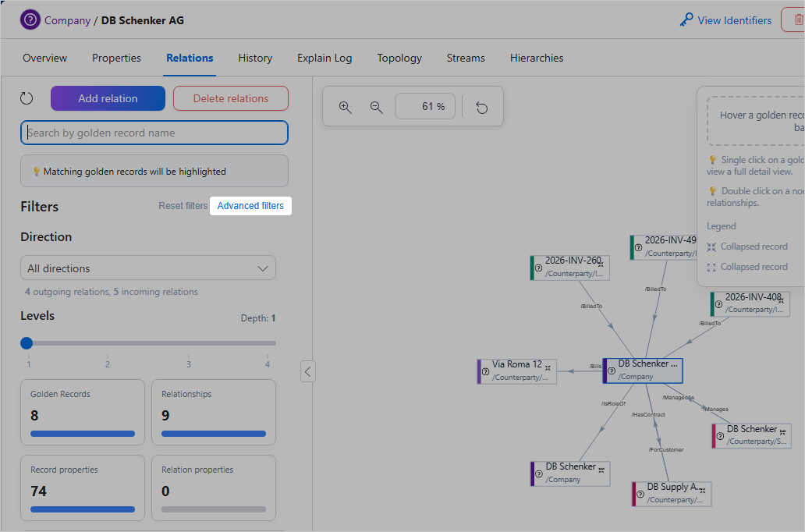Image resolution: width=805 pixels, height=532 pixels.
Task: Go to the Topology tab
Action: pos(399,58)
